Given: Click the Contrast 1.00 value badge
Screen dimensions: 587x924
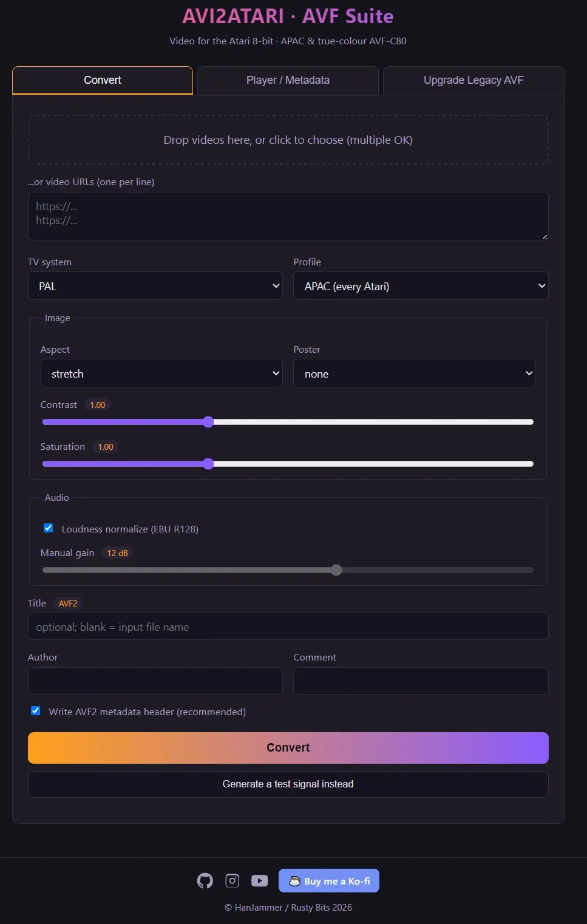Looking at the screenshot, I should (98, 405).
